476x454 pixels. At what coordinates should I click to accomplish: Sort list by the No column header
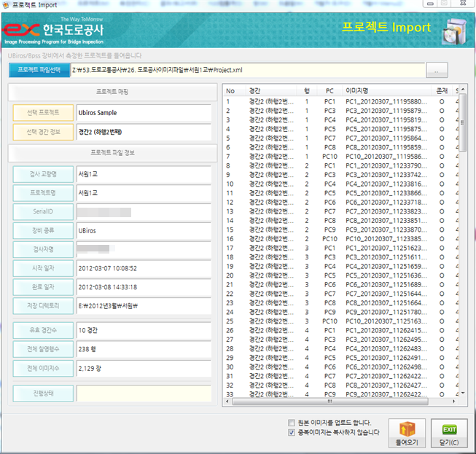[x=235, y=91]
